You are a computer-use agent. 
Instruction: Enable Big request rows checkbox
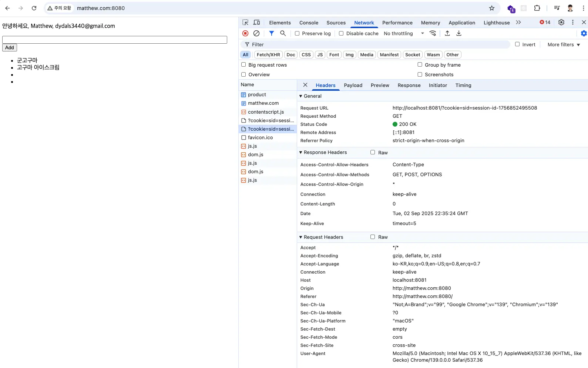click(x=243, y=65)
